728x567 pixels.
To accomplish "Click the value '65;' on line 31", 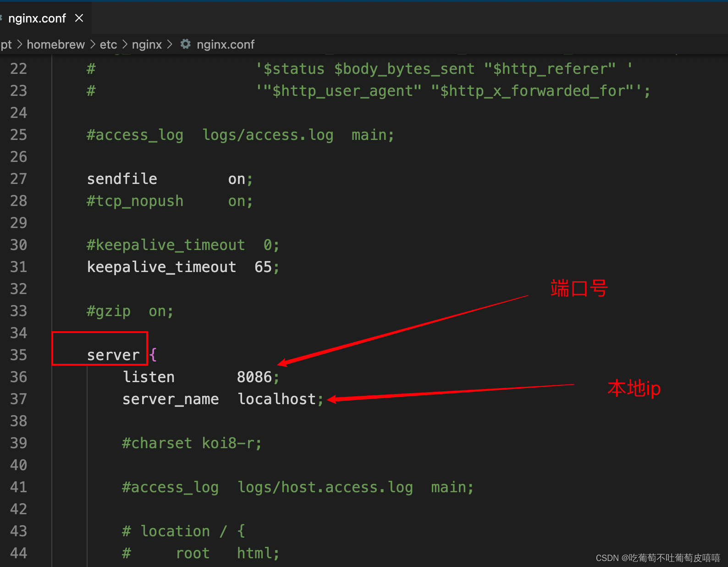I will coord(267,267).
